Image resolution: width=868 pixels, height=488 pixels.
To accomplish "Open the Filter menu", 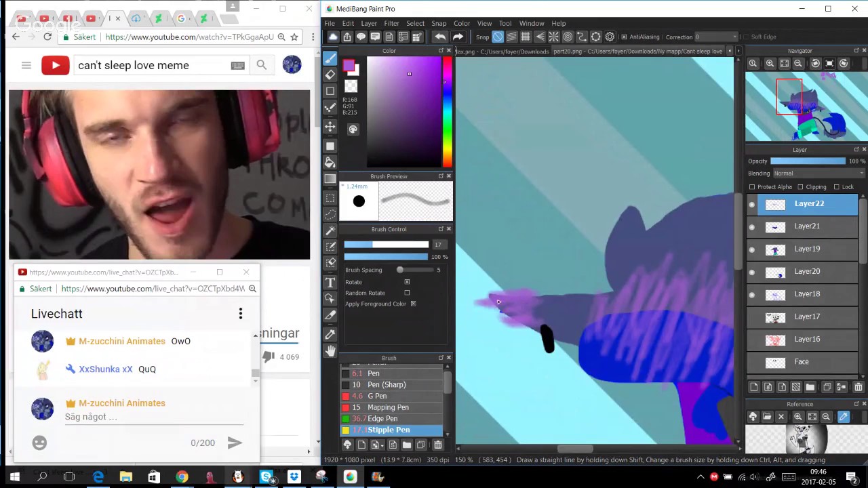I will [x=391, y=23].
